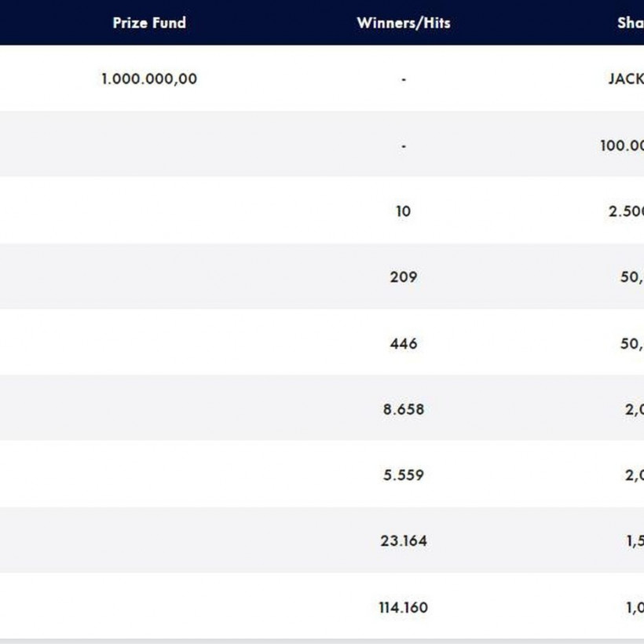Click the 5.559 winners value

pos(404,475)
